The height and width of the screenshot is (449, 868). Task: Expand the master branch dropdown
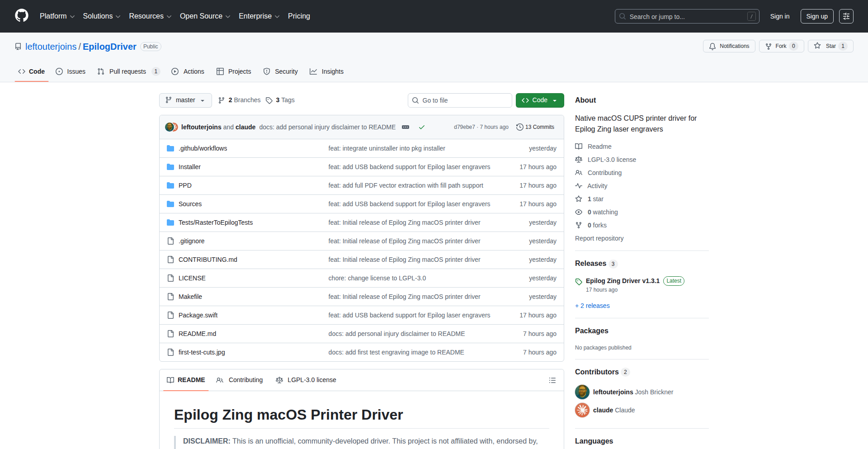185,100
